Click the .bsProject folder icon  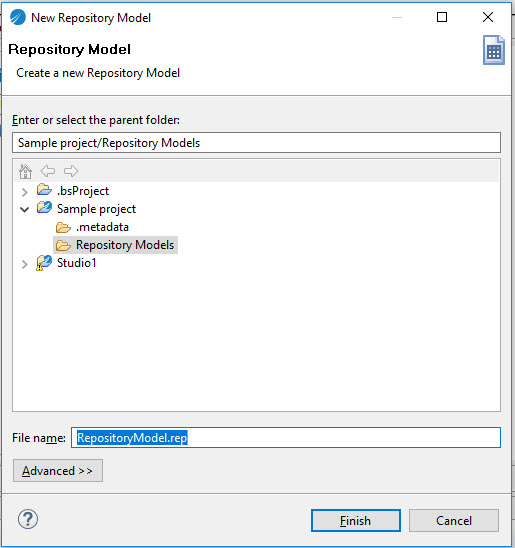click(x=44, y=190)
